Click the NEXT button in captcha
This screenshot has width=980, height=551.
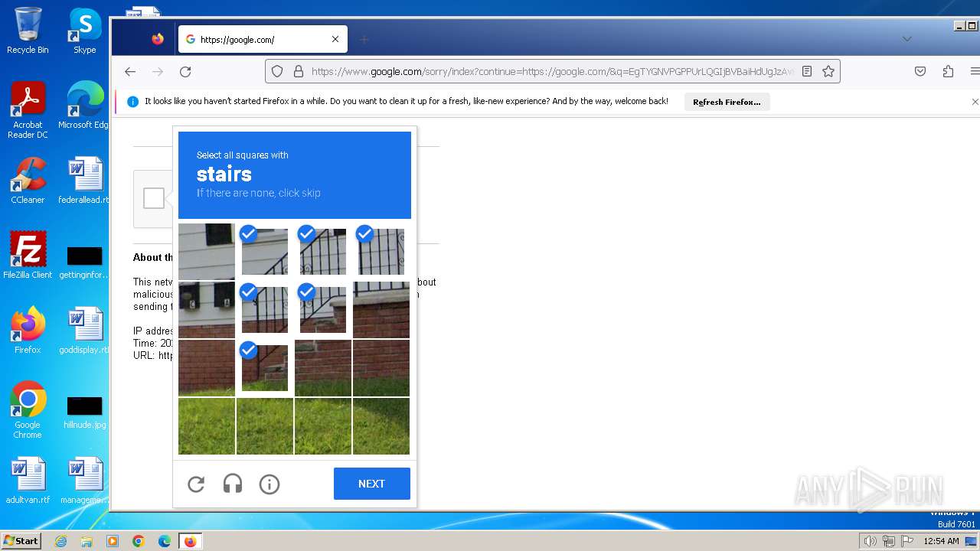coord(371,484)
